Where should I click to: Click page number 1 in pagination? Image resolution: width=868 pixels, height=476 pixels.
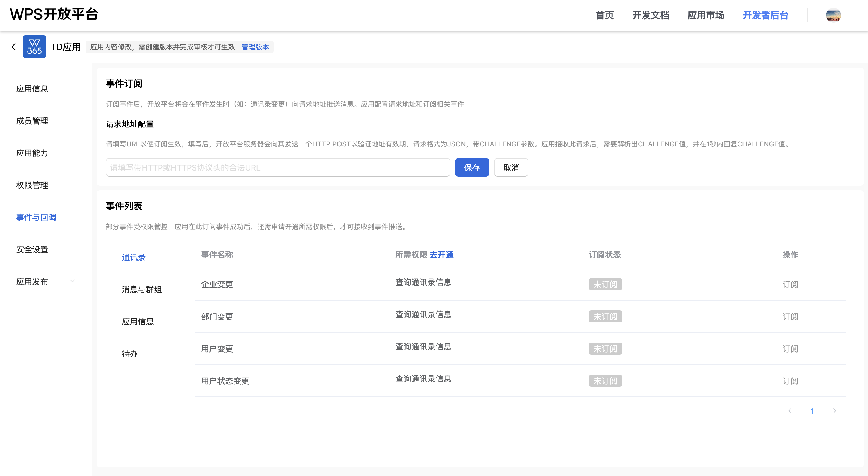click(812, 411)
